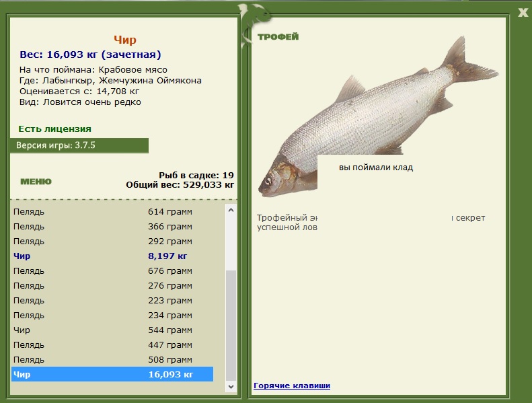Click the scroll up arrow of fish list
The width and height of the screenshot is (532, 403).
tap(231, 210)
